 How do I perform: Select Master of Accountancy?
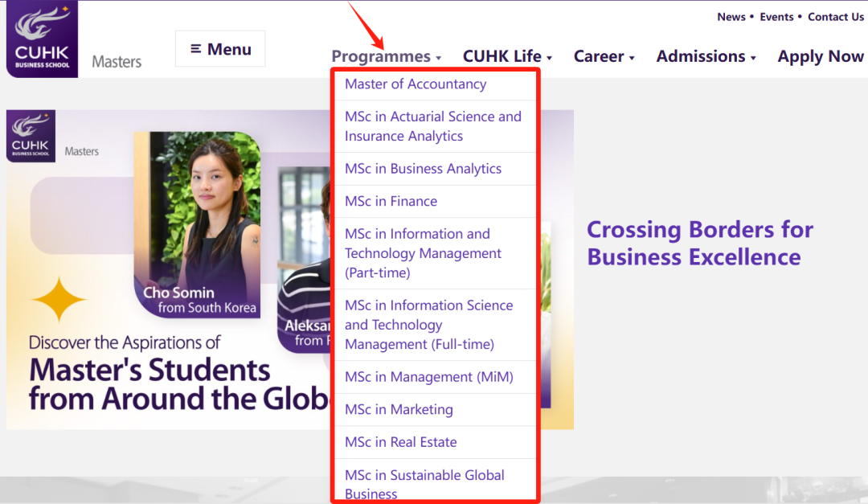coord(436,84)
